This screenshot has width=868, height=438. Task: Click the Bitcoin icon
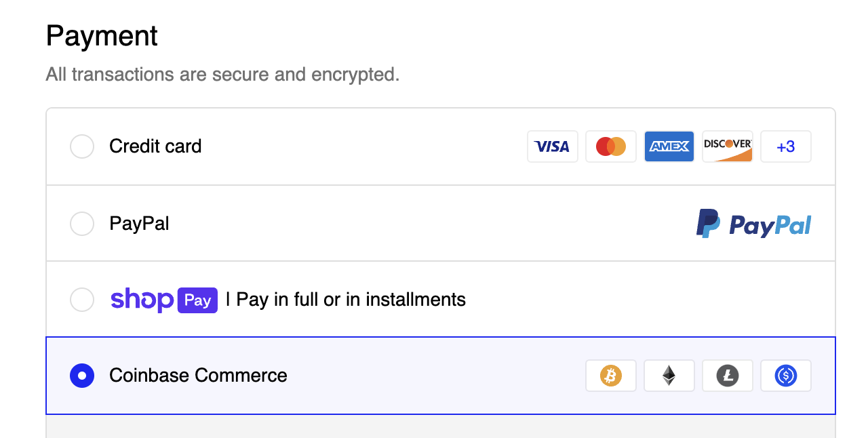(x=610, y=376)
